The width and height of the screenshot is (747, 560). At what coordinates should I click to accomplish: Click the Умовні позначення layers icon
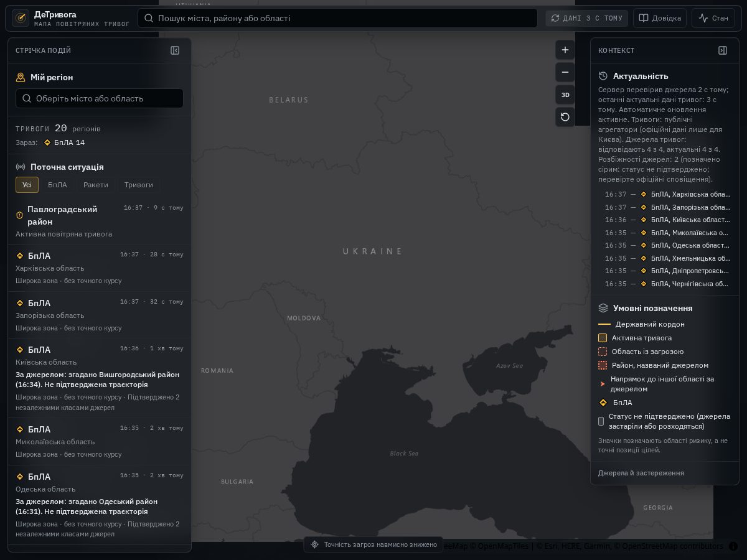click(x=603, y=308)
